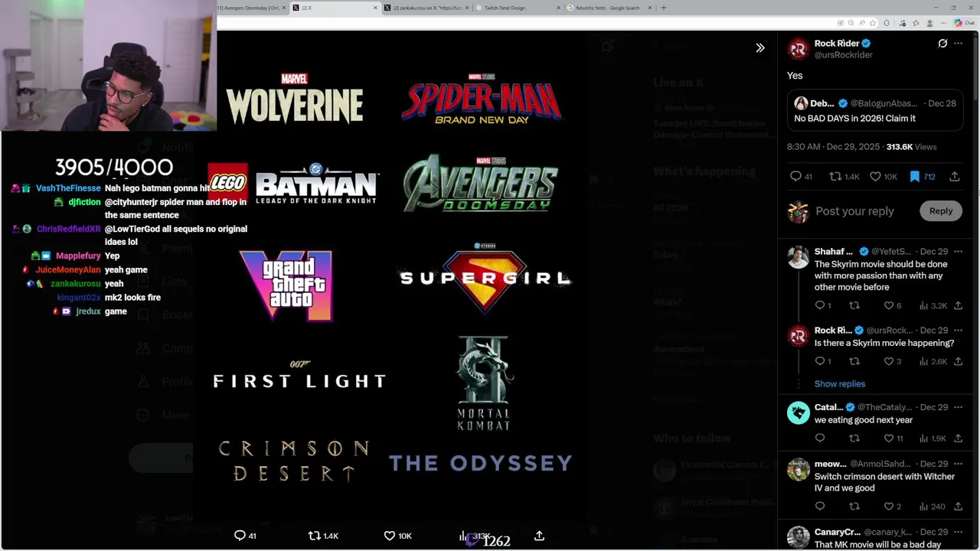Repost Rock Rider's Skyrim question reply
This screenshot has height=551, width=980.
point(854,361)
